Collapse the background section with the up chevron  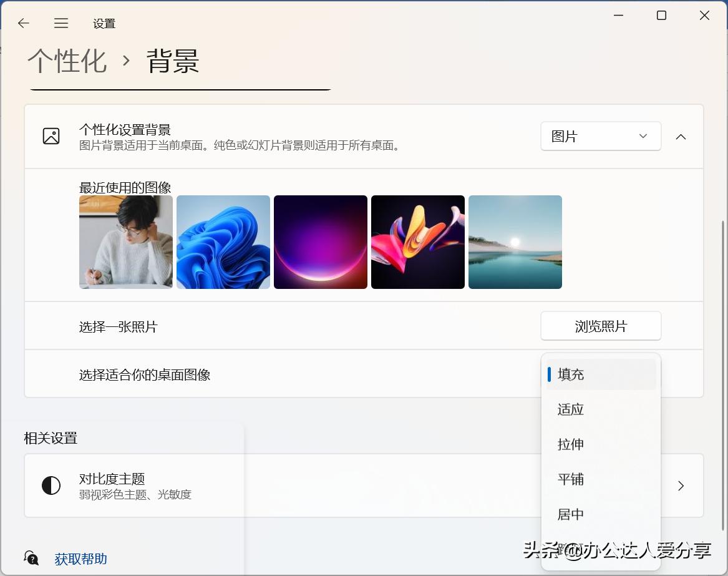[x=681, y=136]
